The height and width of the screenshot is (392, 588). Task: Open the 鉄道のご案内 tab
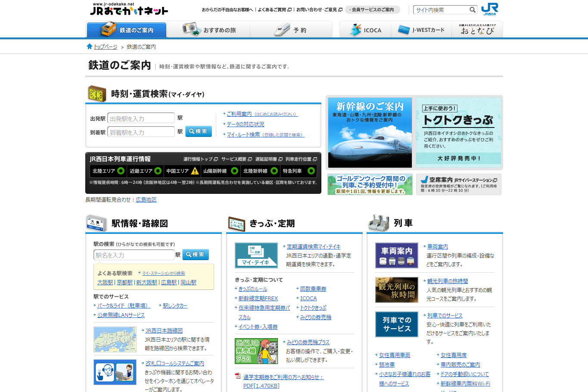click(127, 30)
